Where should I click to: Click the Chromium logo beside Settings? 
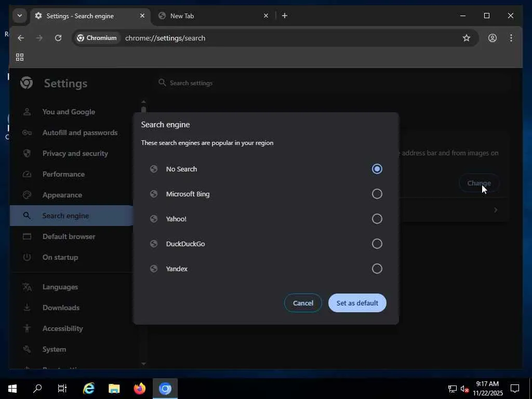point(26,83)
